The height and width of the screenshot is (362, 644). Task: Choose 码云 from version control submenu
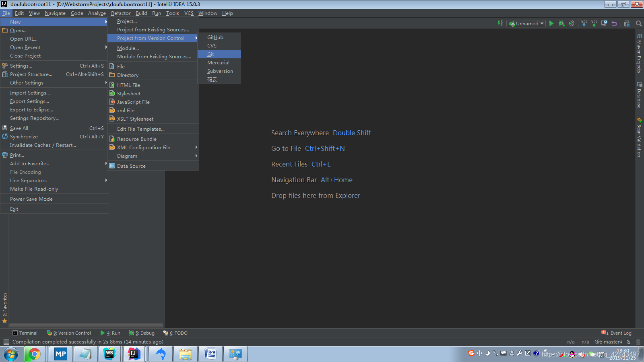219,80
